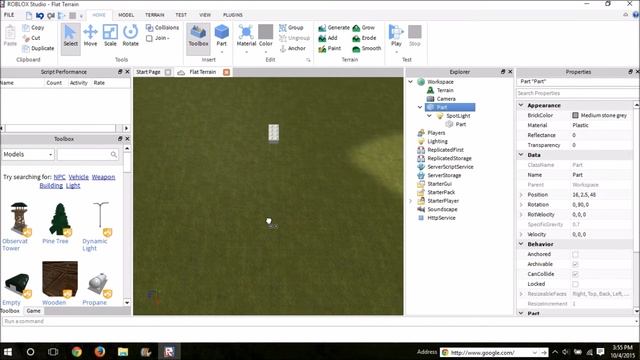Screen dimensions: 640x360
Task: Toggle the Anchored property checkbox
Action: click(575, 254)
